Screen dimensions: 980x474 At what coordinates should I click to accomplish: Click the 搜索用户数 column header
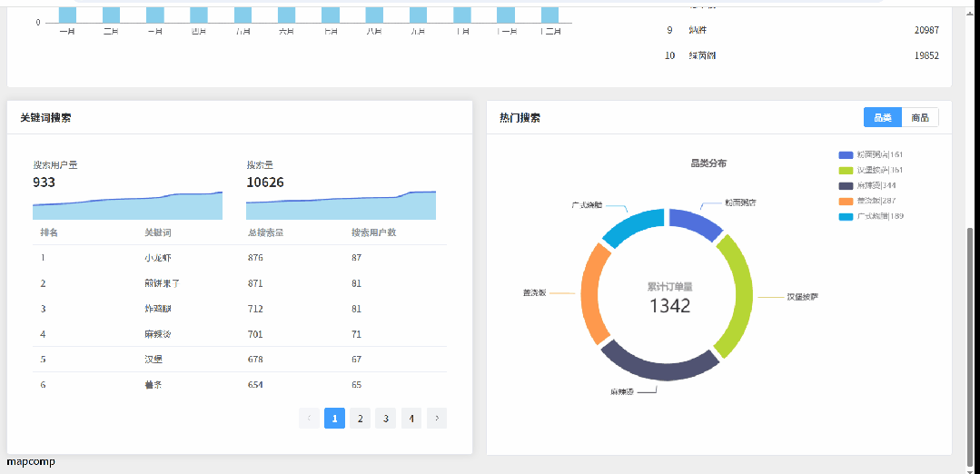(x=374, y=232)
